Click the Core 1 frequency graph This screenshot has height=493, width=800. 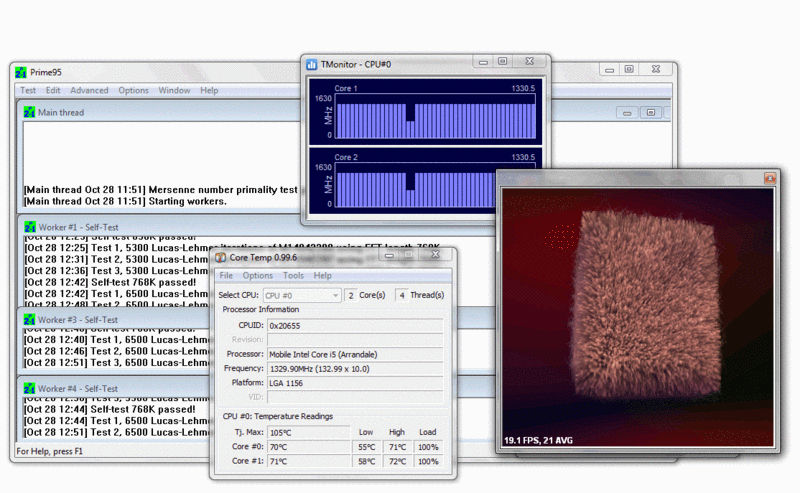pos(435,120)
